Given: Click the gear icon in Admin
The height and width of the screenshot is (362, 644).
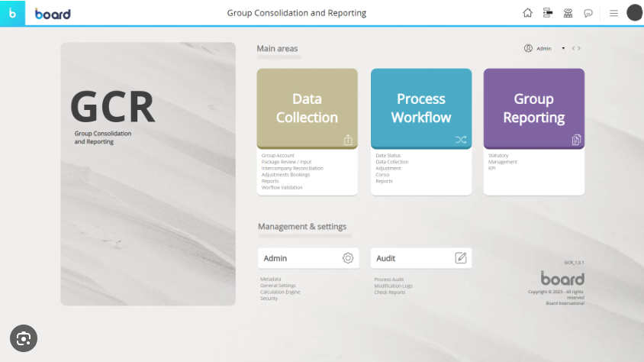Looking at the screenshot, I should coord(348,258).
